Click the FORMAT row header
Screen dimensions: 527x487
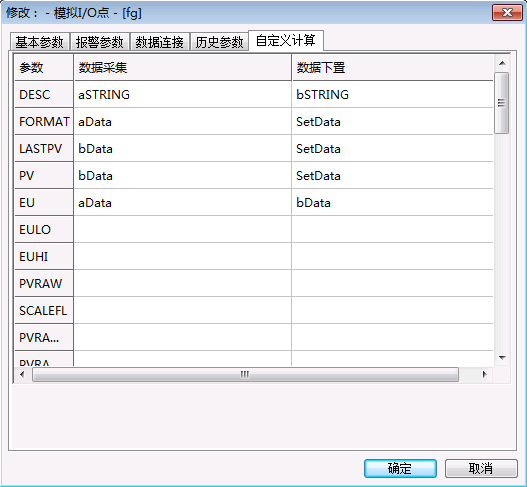(x=44, y=121)
